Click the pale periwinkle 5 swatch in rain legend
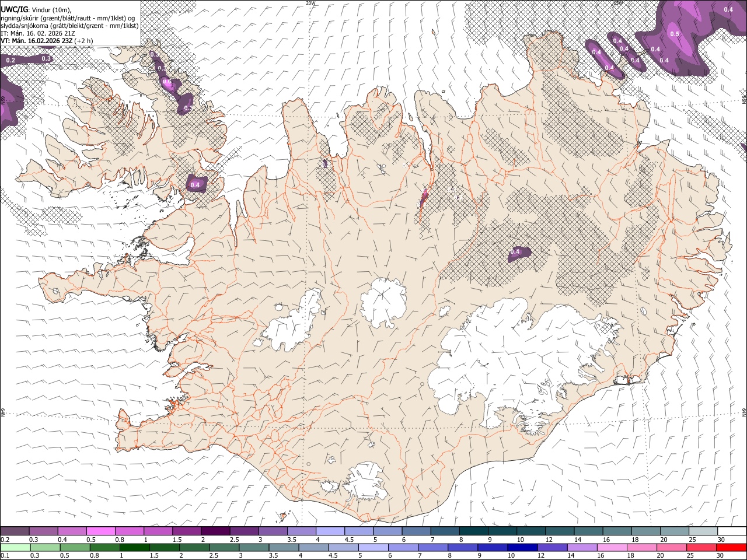The height and width of the screenshot is (560, 747). pyautogui.click(x=372, y=547)
